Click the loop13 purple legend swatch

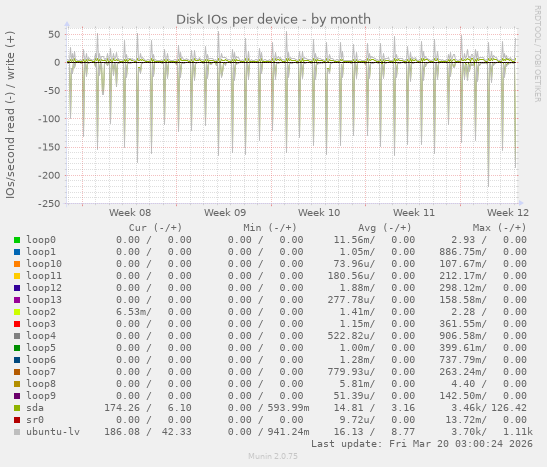17,300
